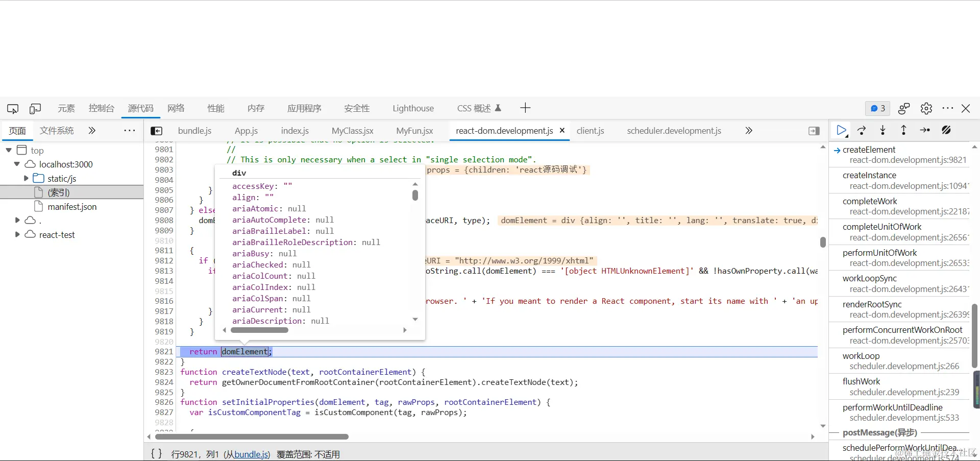Viewport: 980px width, 461px height.
Task: Select createInstance call stack frame
Action: 899,180
